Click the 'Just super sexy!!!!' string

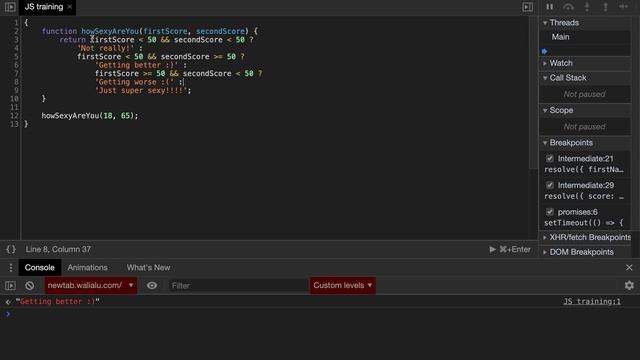coord(141,91)
